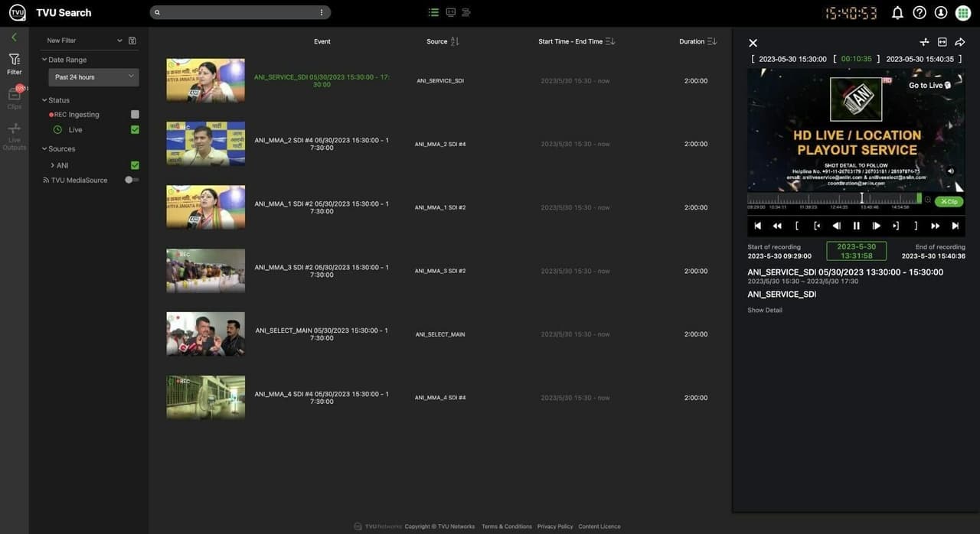Switch to the monitor grid view icon

click(x=450, y=11)
